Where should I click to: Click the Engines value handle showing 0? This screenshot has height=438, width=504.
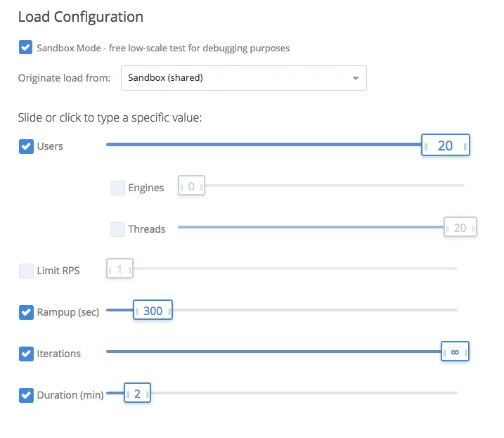pyautogui.click(x=191, y=187)
